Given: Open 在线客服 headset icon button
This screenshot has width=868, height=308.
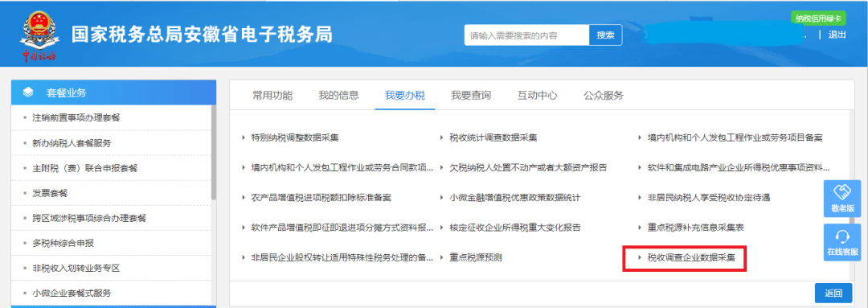Looking at the screenshot, I should tap(842, 243).
